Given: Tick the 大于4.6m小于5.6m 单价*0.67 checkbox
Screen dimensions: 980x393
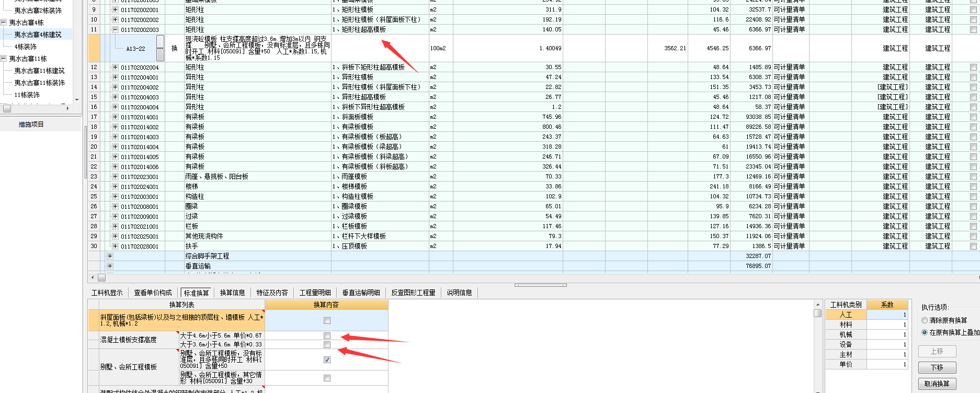Looking at the screenshot, I should point(327,336).
